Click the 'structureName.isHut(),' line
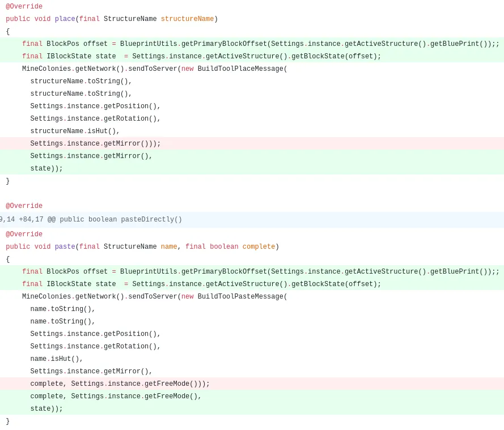 click(x=75, y=131)
